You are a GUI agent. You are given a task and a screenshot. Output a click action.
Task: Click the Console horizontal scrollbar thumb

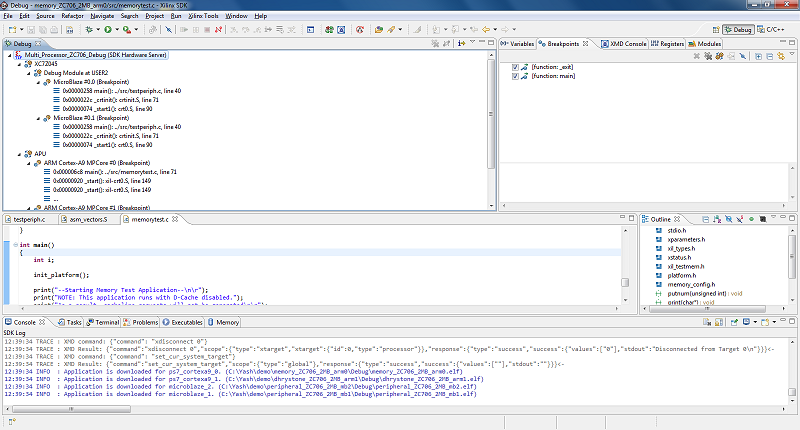pos(71,409)
